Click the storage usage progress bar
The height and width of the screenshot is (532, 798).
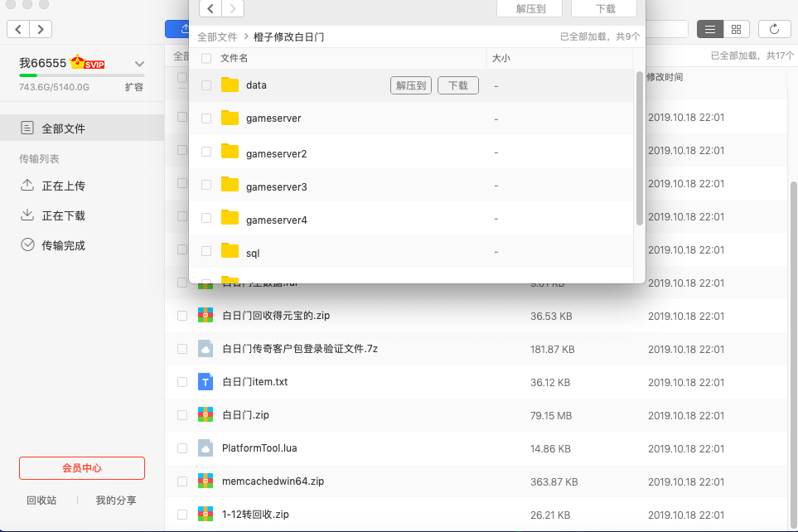pos(81,75)
